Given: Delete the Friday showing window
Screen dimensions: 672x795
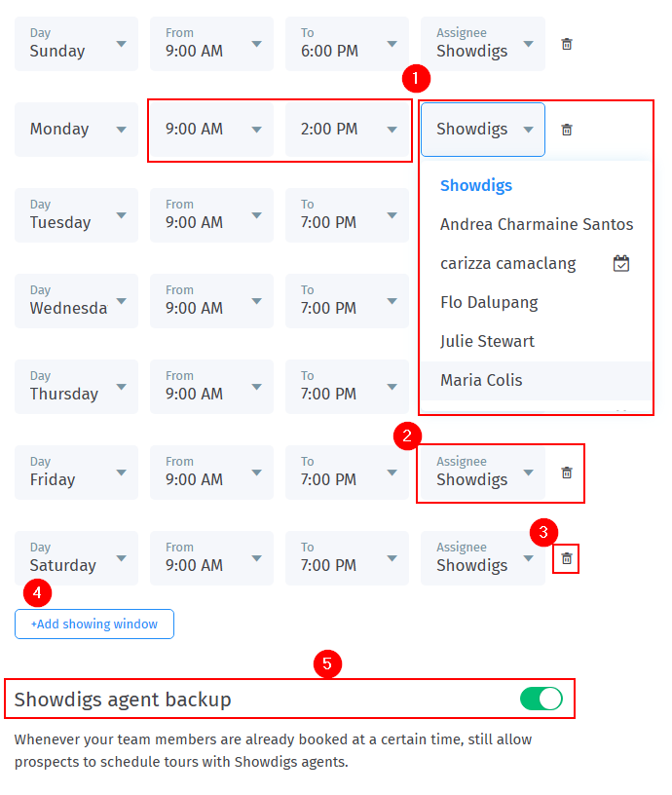Looking at the screenshot, I should point(567,473).
